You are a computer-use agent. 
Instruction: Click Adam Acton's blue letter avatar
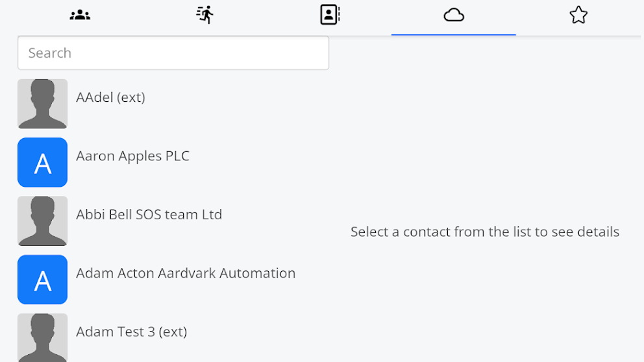pyautogui.click(x=42, y=280)
